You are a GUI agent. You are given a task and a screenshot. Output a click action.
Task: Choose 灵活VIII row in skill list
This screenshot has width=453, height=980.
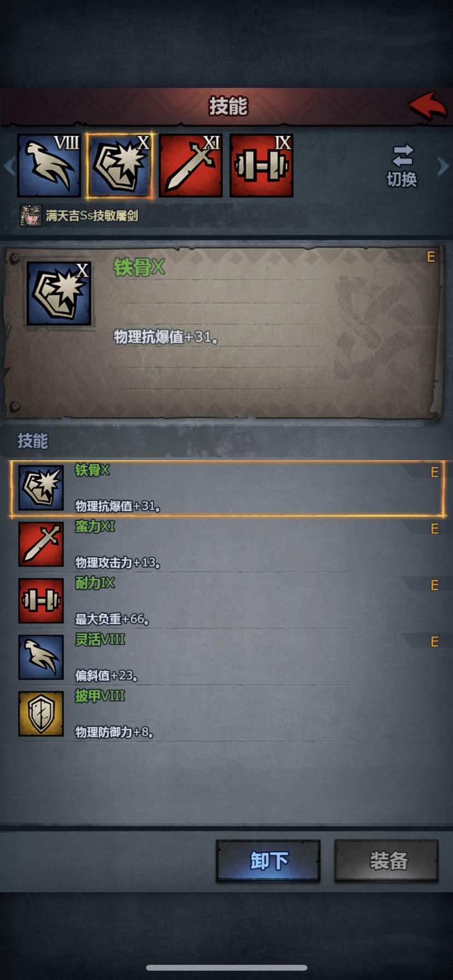[x=226, y=657]
